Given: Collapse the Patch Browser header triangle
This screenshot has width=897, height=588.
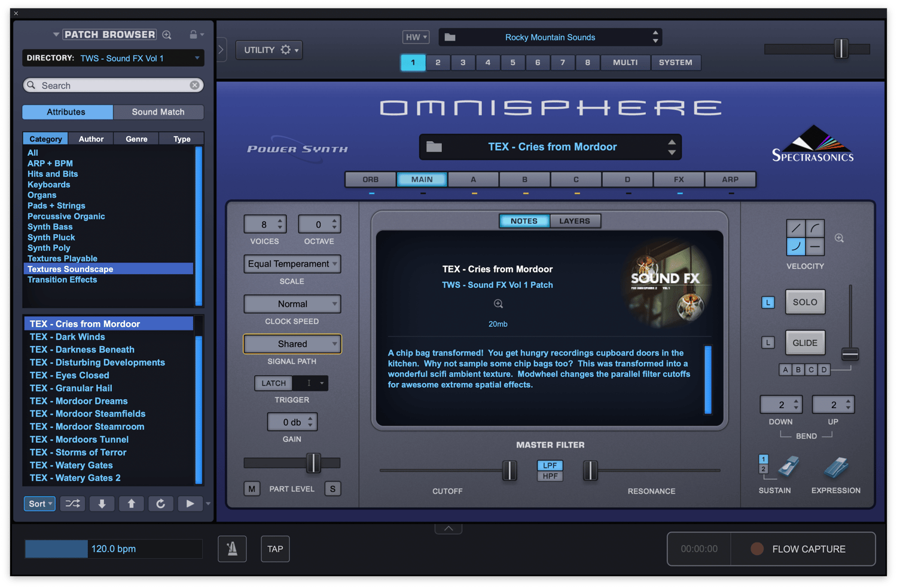Looking at the screenshot, I should [x=56, y=35].
